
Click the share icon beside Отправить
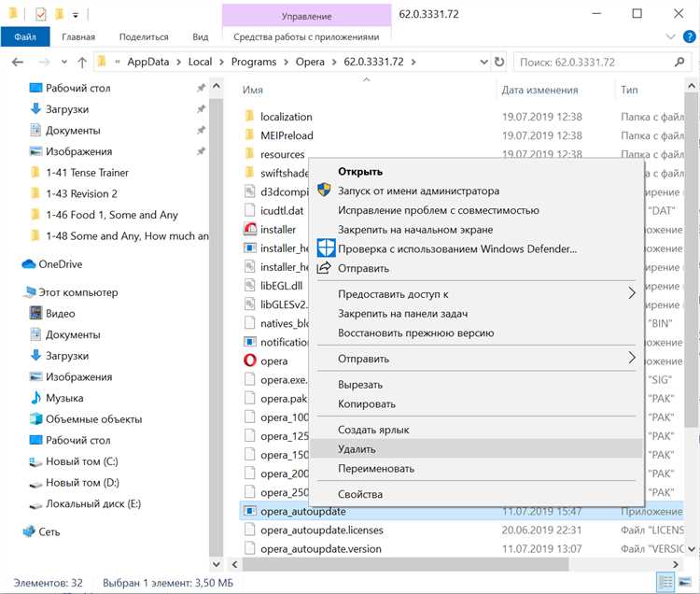coord(324,268)
